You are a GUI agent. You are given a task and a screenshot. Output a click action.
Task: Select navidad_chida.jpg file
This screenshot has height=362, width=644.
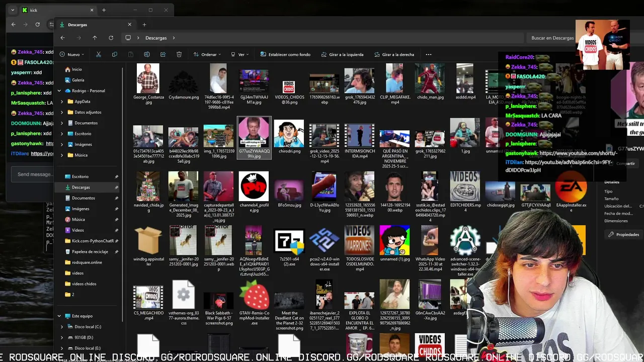point(148,192)
